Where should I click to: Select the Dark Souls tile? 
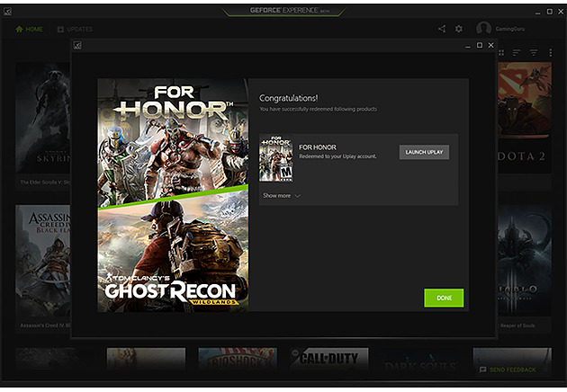pos(420,360)
